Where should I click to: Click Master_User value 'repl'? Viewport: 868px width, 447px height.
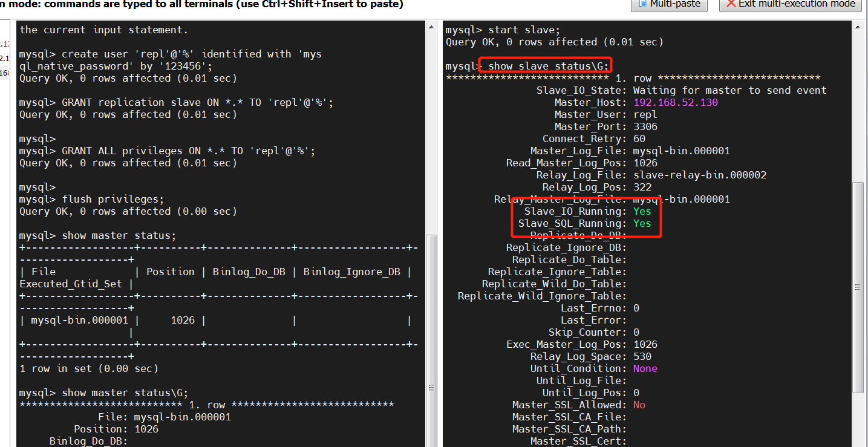pos(645,114)
